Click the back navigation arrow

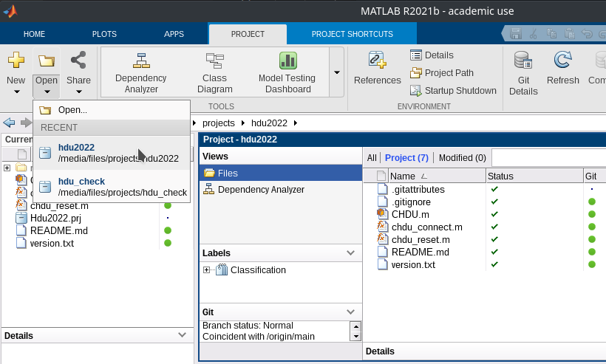9,123
